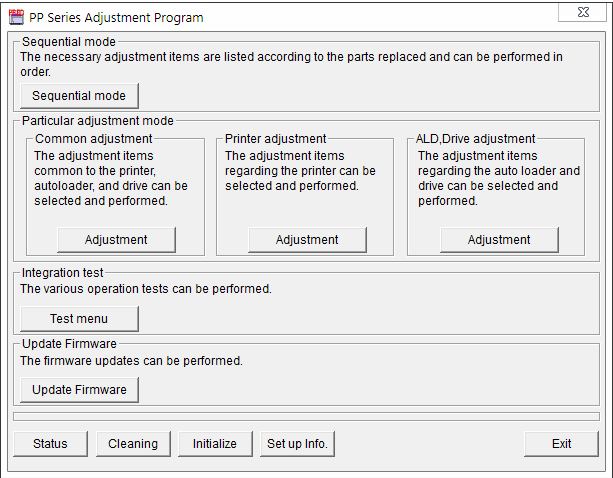Close the window with the X button
The image size is (613, 478).
click(582, 13)
